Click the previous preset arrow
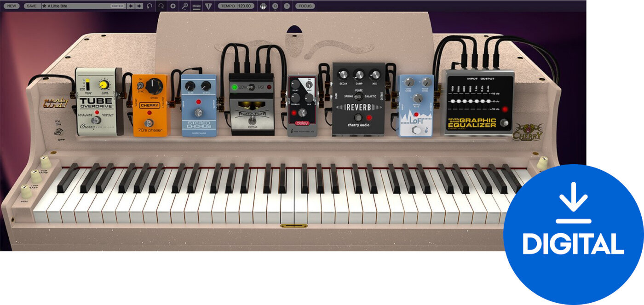The height and width of the screenshot is (305, 644). 132,6
